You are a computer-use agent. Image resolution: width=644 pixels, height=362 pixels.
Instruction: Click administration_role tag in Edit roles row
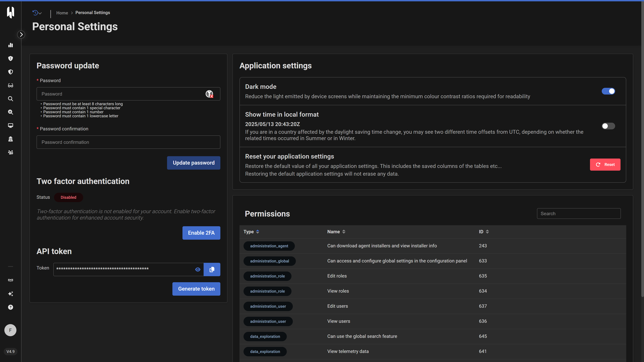pos(267,276)
